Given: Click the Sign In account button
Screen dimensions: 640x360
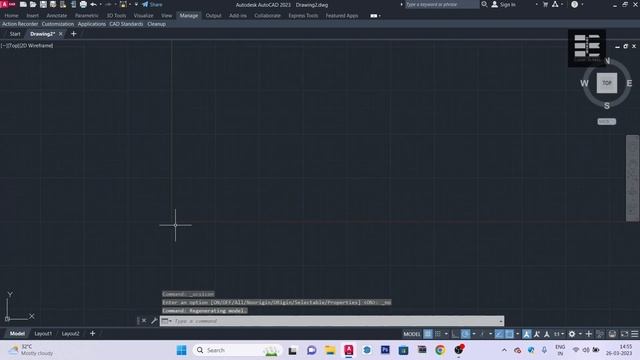Looking at the screenshot, I should click(504, 4).
